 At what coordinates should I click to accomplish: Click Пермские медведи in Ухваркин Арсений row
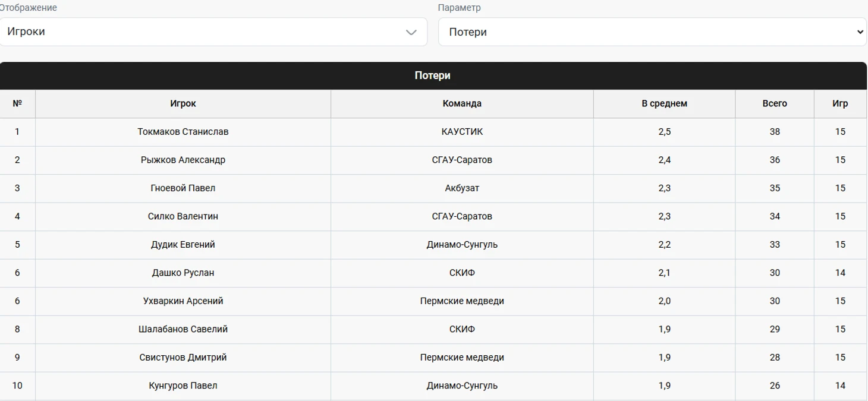(x=462, y=301)
